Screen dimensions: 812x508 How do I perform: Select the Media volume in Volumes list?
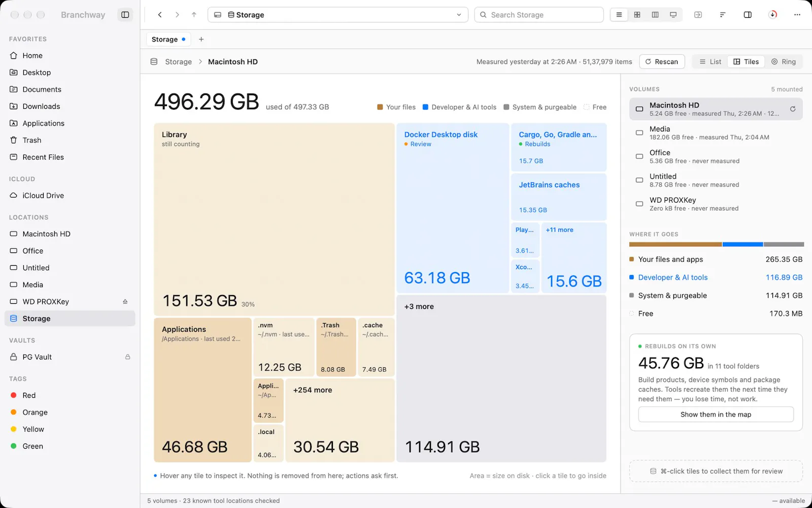(716, 133)
